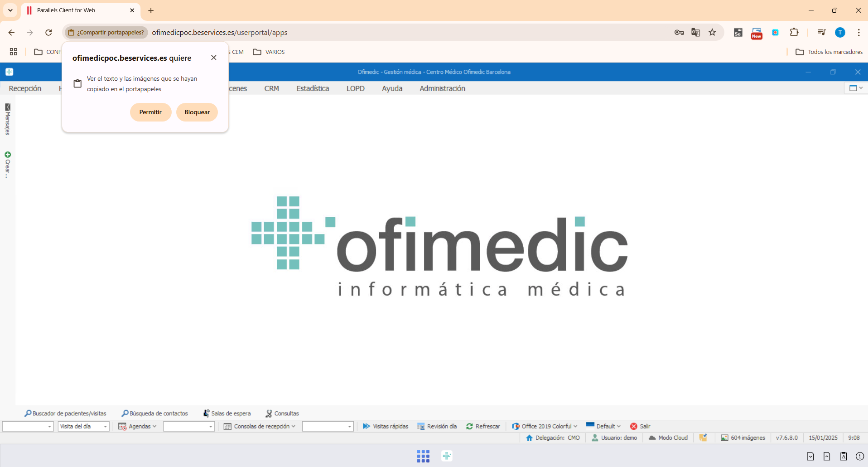
Task: Expand the Consolas de recepción dropdown
Action: [260, 426]
